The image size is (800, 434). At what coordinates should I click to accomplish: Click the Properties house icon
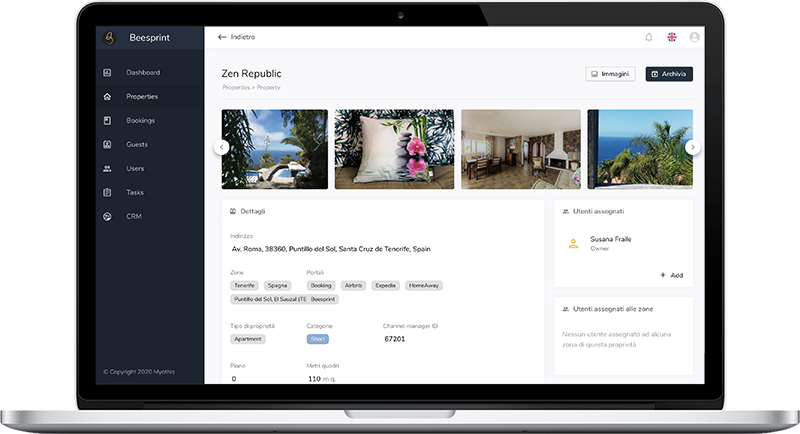tap(107, 96)
